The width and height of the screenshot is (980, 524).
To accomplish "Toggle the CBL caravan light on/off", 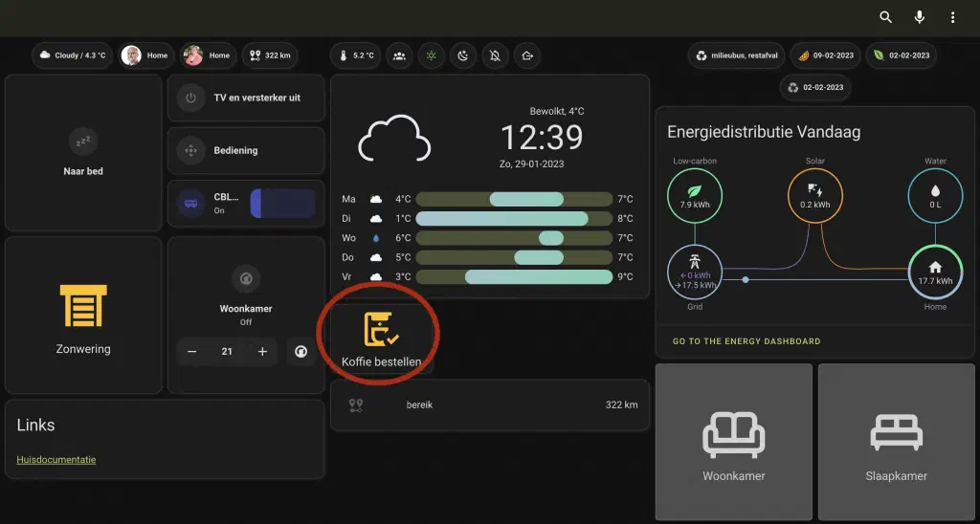I will point(190,203).
